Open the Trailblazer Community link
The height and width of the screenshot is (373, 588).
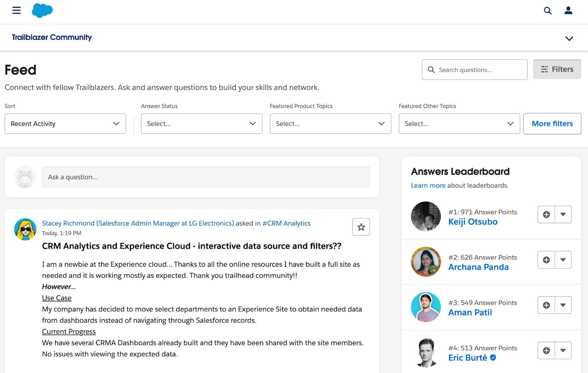click(x=52, y=37)
